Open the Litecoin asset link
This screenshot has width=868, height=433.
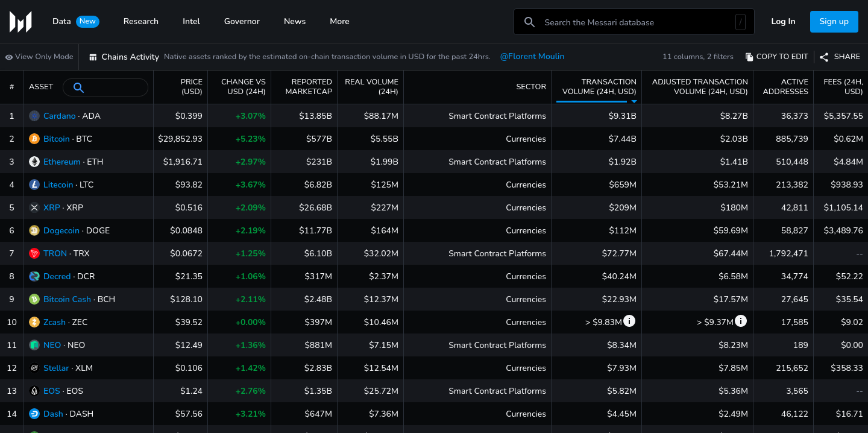click(58, 185)
